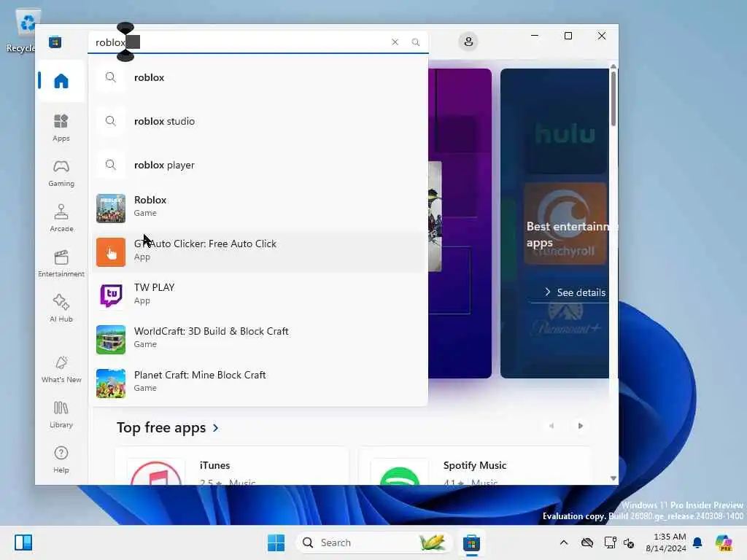Open the Entertainment section
Screen dimensions: 747x560
tap(61, 263)
